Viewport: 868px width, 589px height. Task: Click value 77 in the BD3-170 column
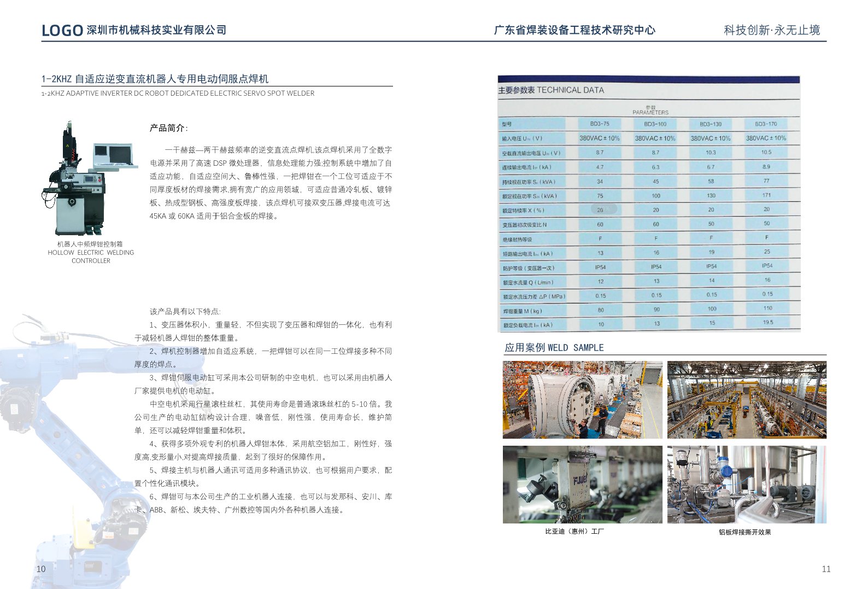(x=766, y=180)
